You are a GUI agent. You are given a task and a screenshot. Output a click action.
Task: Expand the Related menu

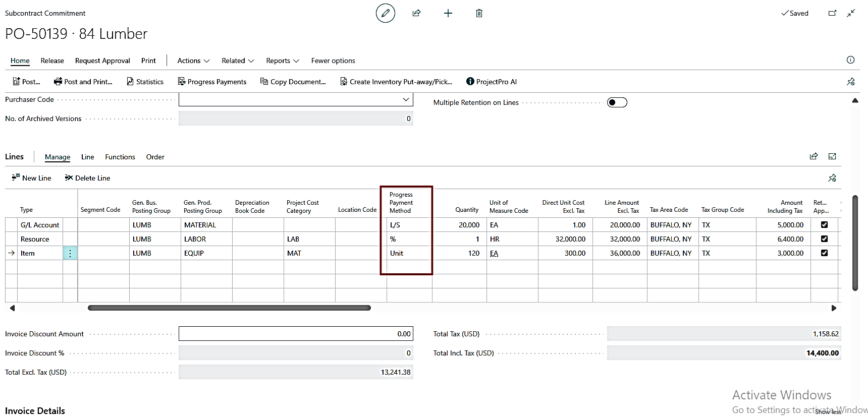(238, 61)
